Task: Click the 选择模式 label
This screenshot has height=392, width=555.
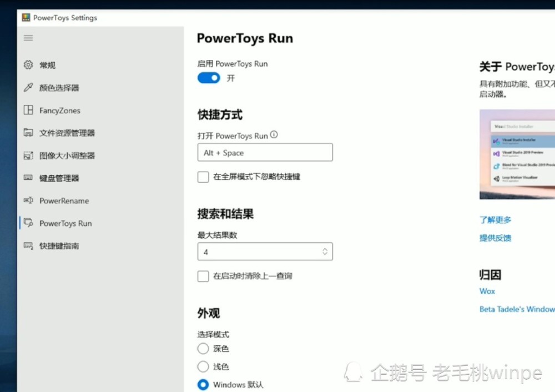Action: [x=213, y=334]
